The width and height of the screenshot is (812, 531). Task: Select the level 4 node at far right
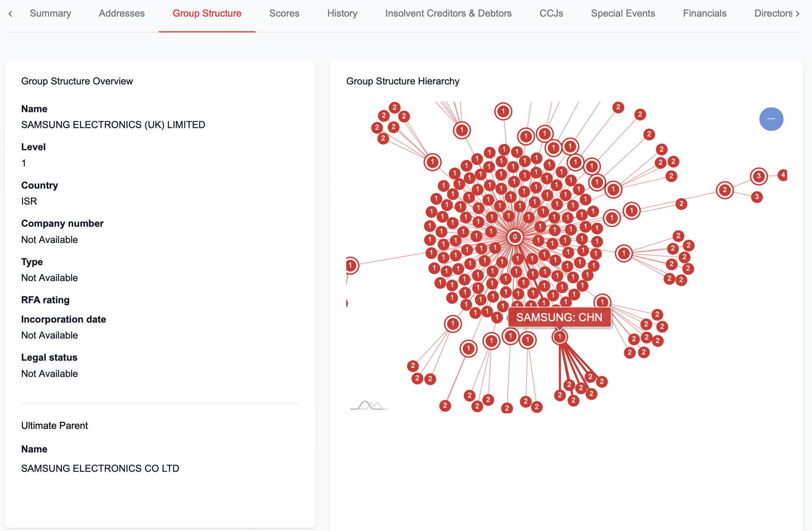pyautogui.click(x=782, y=175)
